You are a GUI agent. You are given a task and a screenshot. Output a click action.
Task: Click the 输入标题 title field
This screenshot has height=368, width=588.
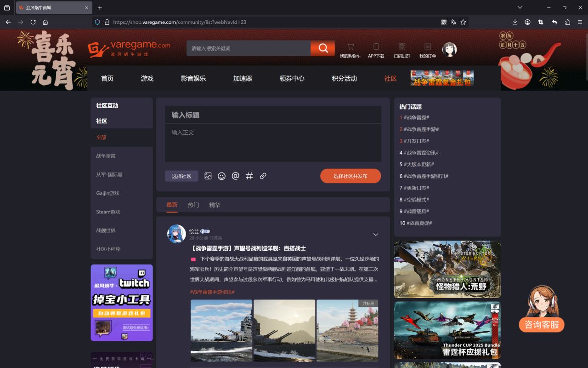point(273,115)
